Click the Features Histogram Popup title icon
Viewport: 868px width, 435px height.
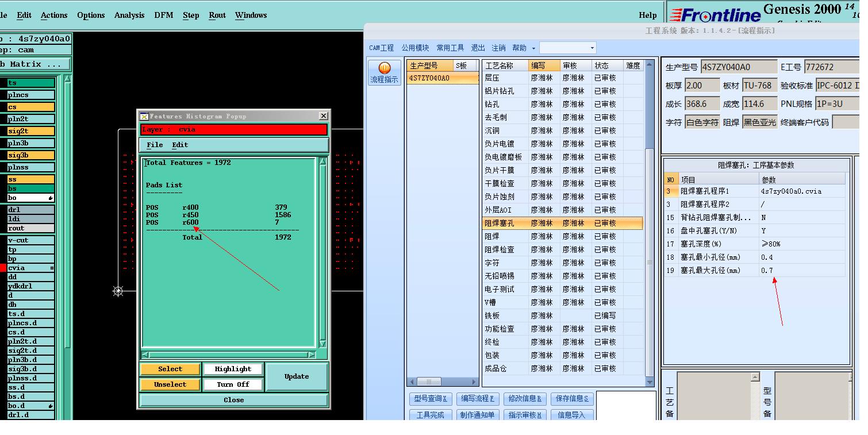pos(144,116)
